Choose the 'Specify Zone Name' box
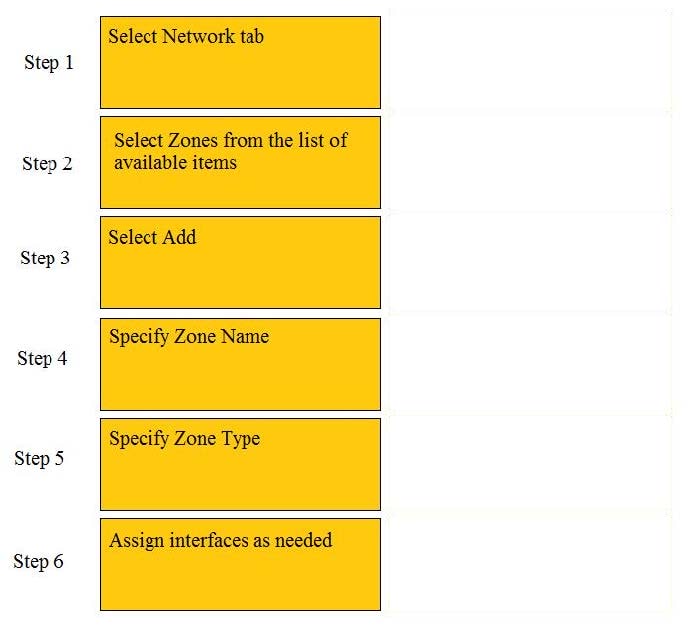The image size is (695, 629). coord(240,364)
